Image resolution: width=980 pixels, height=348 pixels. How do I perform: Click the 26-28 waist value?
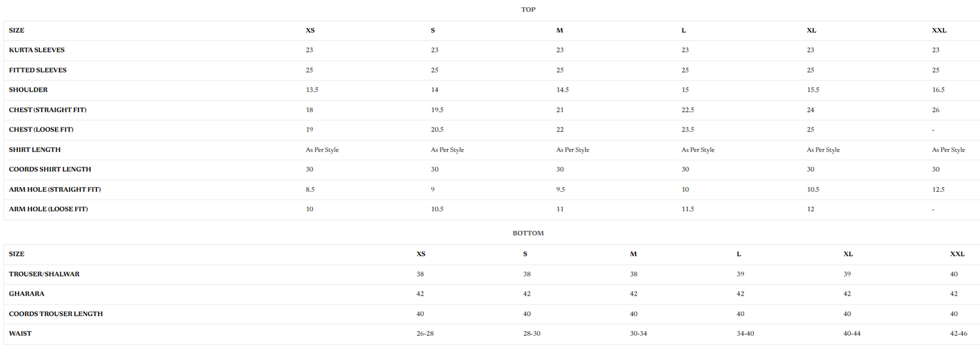(x=425, y=334)
